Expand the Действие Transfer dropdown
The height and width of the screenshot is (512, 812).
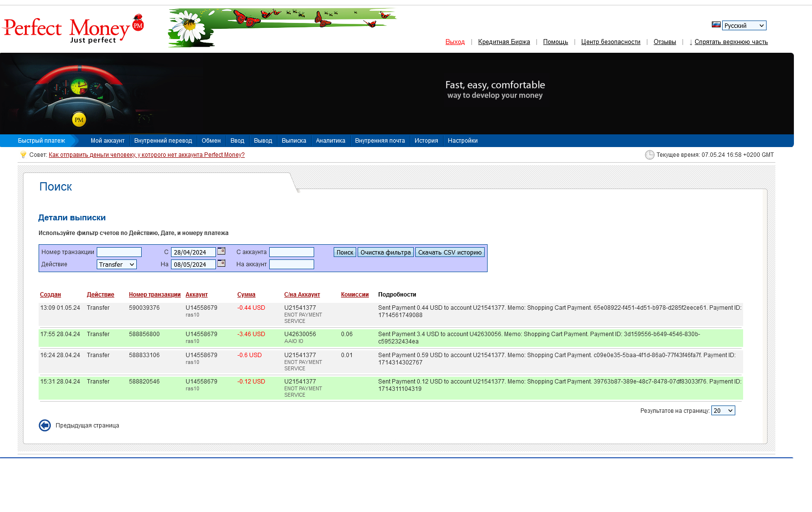(x=116, y=264)
